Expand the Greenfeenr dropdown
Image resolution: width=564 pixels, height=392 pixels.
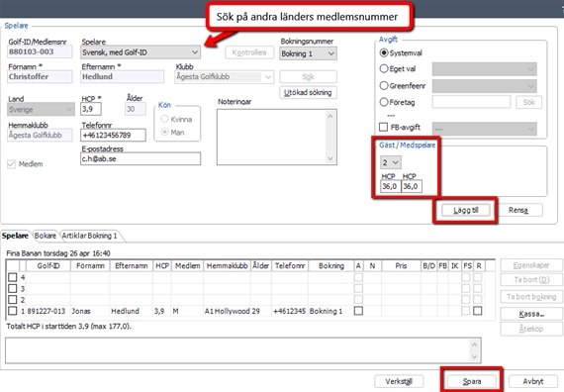484,86
